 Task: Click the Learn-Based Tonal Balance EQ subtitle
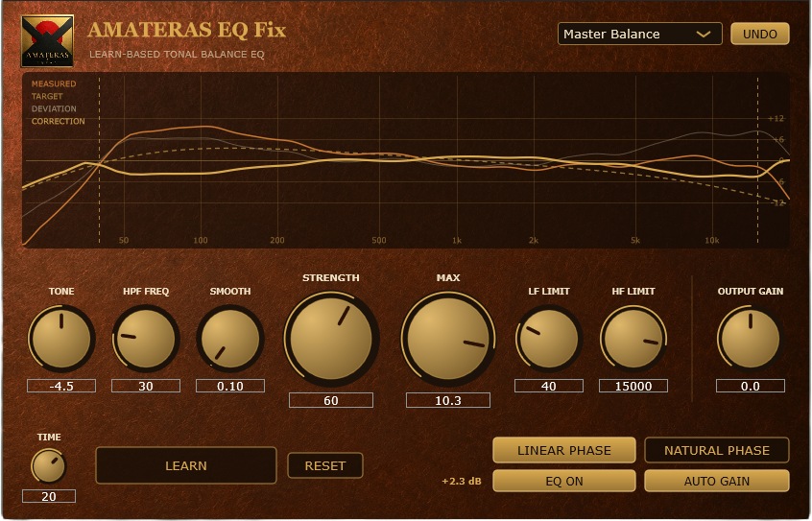click(x=178, y=55)
